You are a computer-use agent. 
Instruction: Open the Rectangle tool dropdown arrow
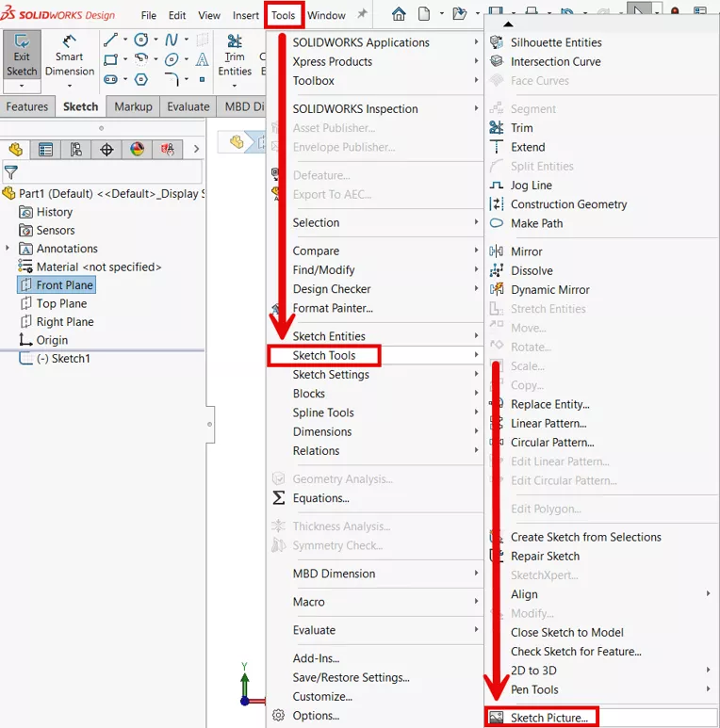tap(125, 59)
